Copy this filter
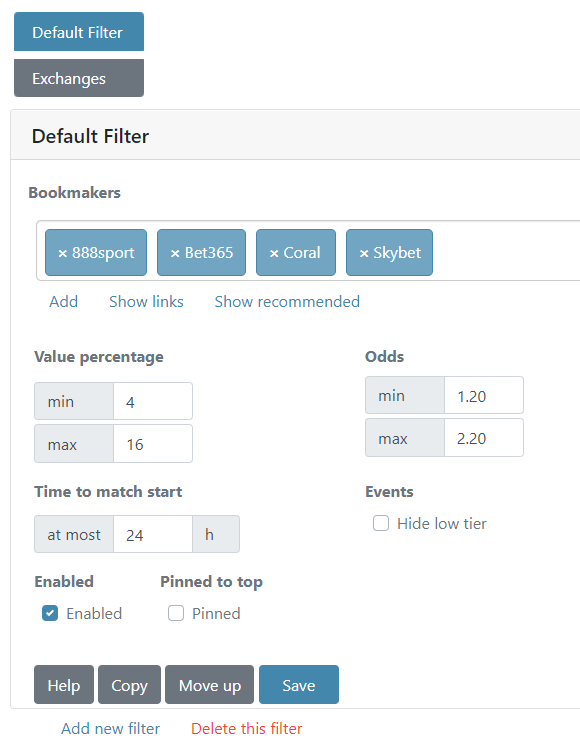 click(129, 685)
